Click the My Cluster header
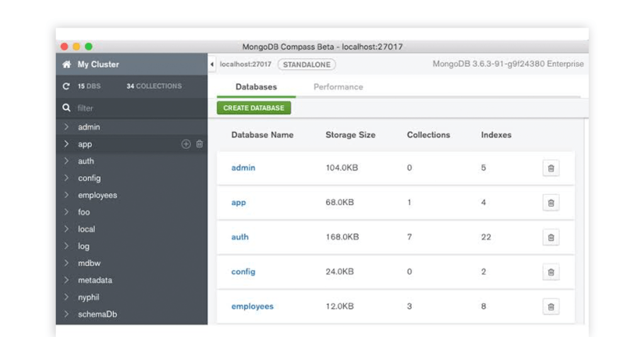 (131, 64)
